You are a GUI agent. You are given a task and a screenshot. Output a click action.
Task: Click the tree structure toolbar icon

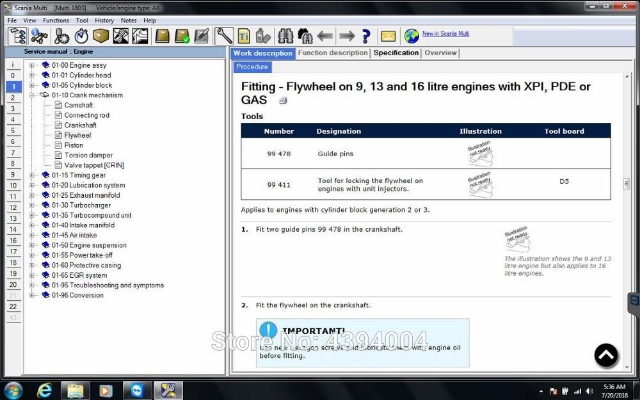point(18,36)
